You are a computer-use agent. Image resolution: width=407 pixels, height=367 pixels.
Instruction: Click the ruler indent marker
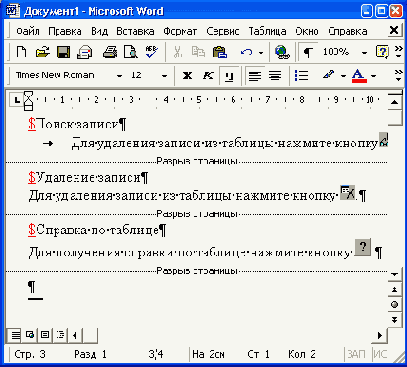[x=29, y=101]
